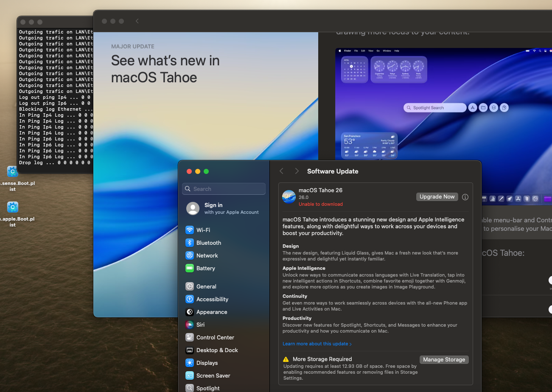Click the Productivity section heading
The image size is (552, 392).
pos(297,318)
